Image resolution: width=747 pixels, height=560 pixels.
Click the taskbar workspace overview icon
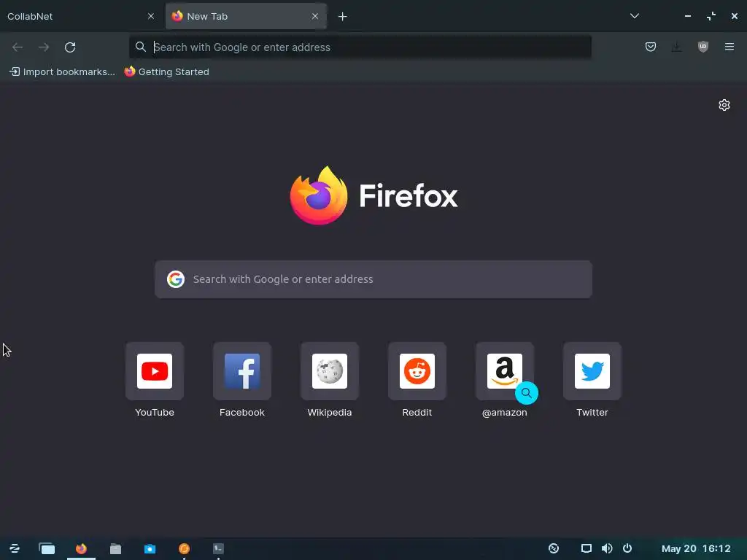47,548
